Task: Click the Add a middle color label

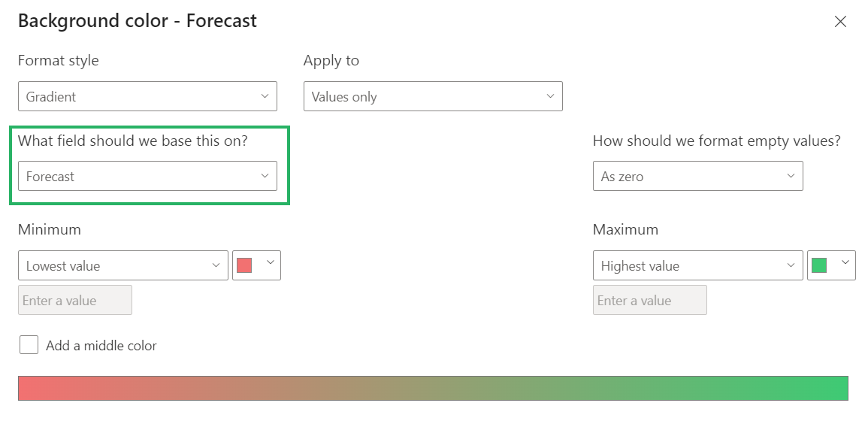Action: click(x=101, y=346)
